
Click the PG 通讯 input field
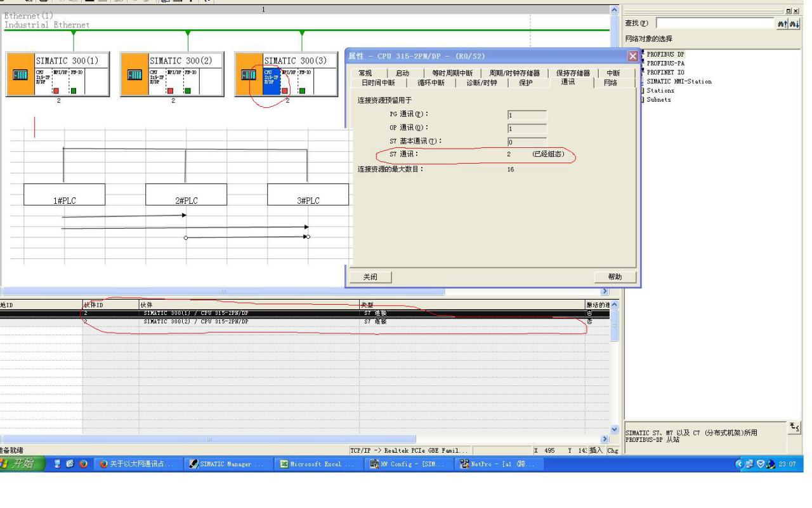[527, 115]
